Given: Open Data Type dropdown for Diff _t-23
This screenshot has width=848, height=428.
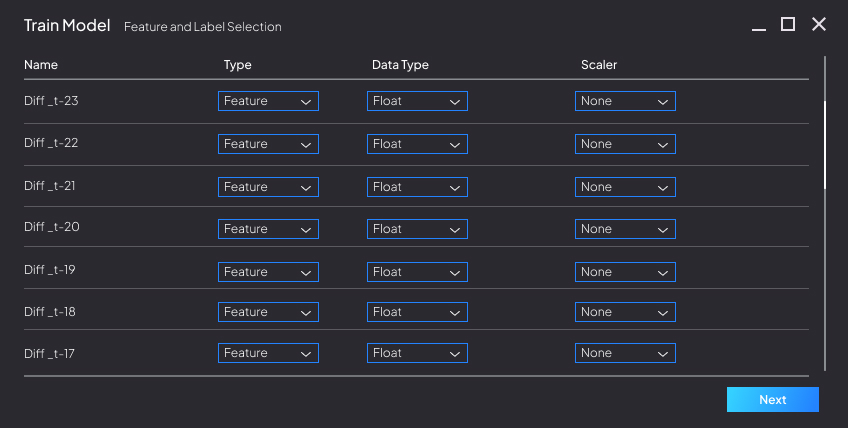Looking at the screenshot, I should pos(417,101).
